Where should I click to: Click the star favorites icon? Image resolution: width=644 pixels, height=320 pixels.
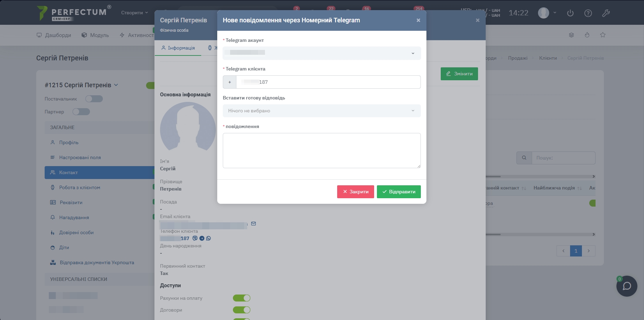(603, 35)
